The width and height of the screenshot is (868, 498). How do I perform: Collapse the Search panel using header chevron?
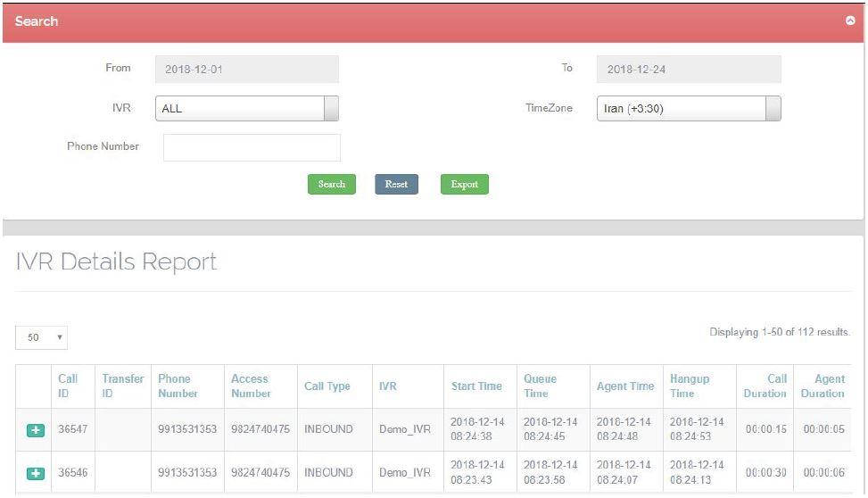(849, 21)
